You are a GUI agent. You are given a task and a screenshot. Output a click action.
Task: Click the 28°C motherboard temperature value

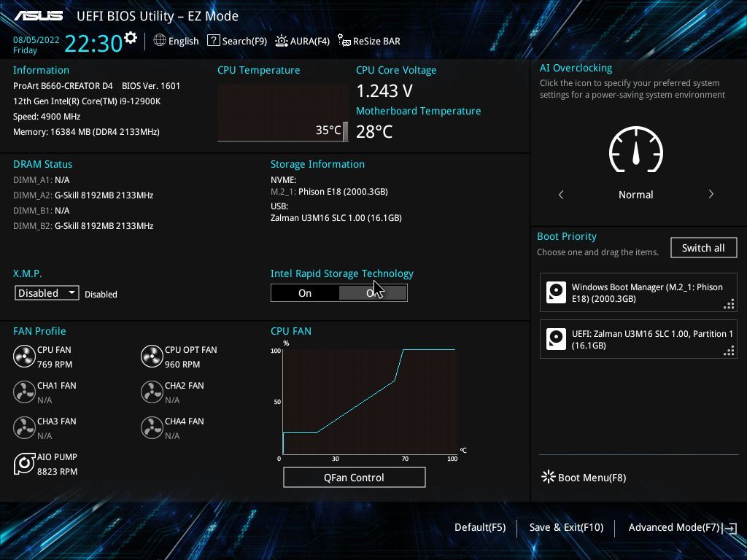coord(374,131)
